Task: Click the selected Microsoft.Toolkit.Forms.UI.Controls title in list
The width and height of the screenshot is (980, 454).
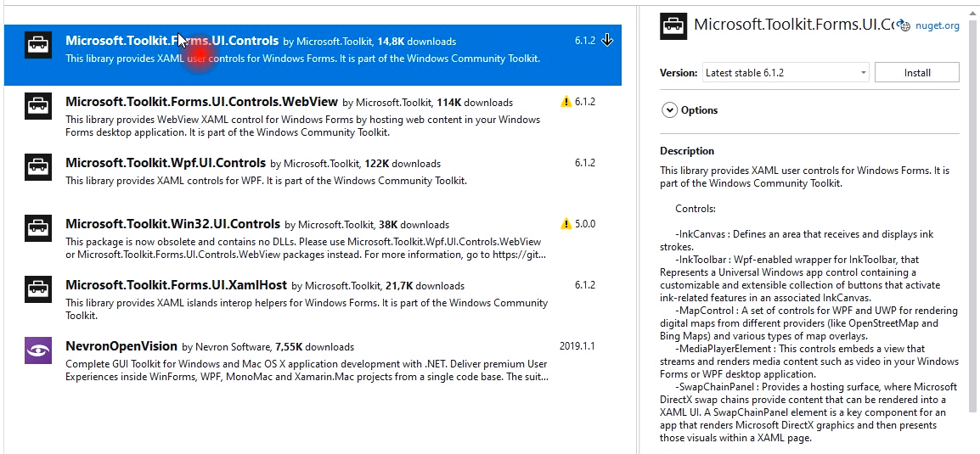Action: coord(172,41)
